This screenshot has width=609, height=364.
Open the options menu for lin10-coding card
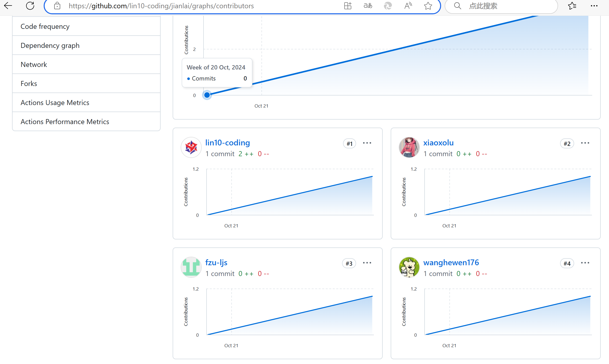[x=367, y=143]
